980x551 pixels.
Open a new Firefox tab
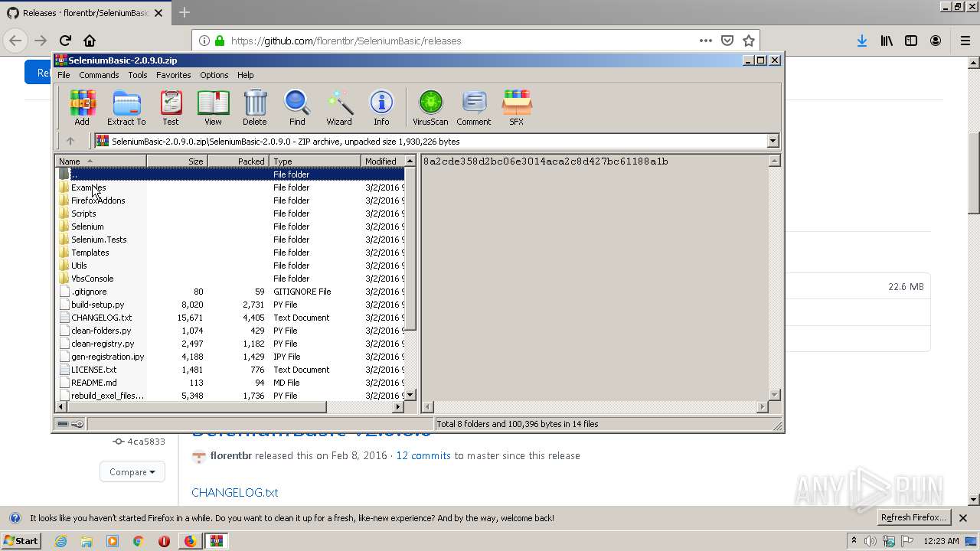pos(185,12)
